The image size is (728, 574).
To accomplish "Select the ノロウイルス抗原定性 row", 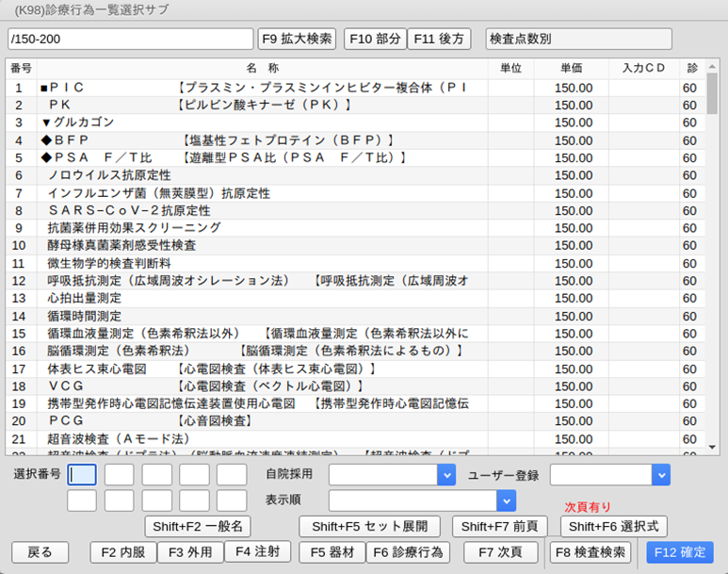I will coord(109,175).
